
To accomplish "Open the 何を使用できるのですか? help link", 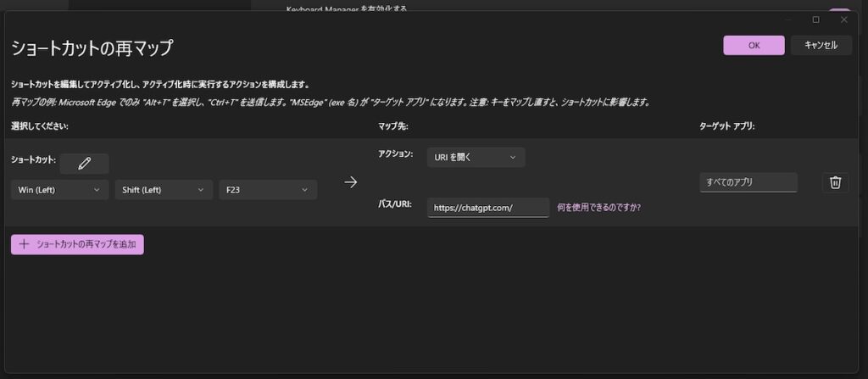I will pos(598,206).
